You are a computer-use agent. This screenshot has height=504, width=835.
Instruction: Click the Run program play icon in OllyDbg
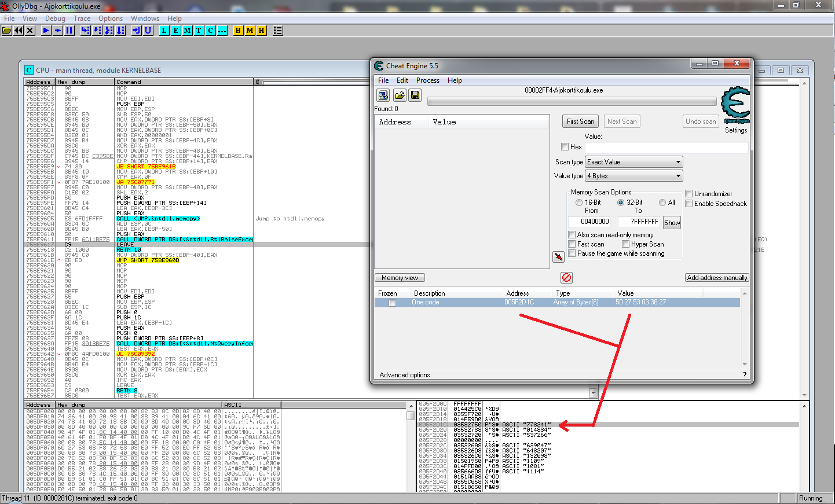coord(46,31)
